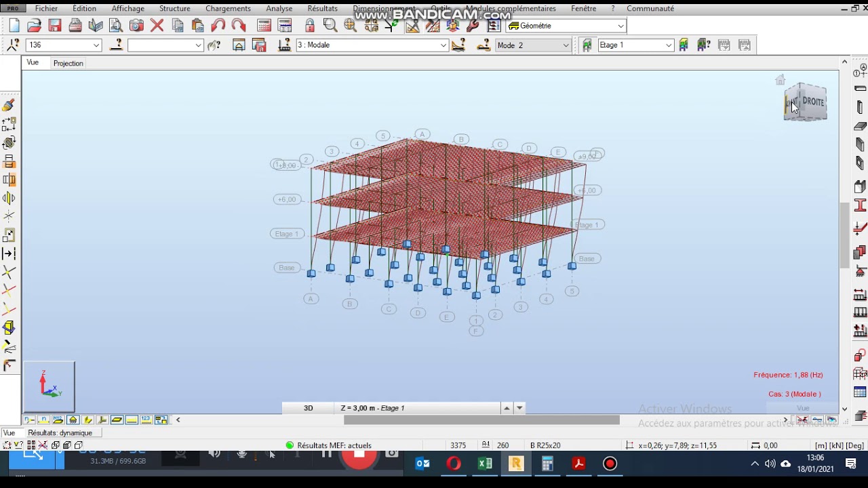Toggle node numbers display in the bottom toolbar
Screen dimensions: 868x488
29,420
